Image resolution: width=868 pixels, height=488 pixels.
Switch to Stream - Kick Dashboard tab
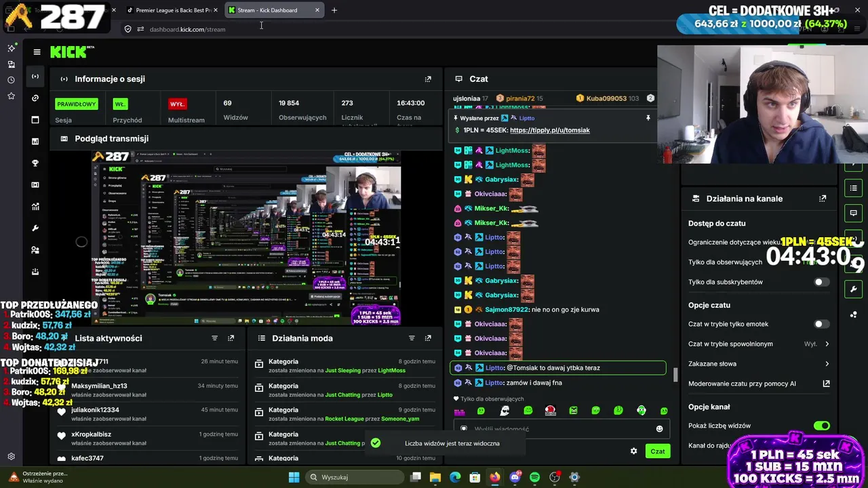(x=267, y=10)
